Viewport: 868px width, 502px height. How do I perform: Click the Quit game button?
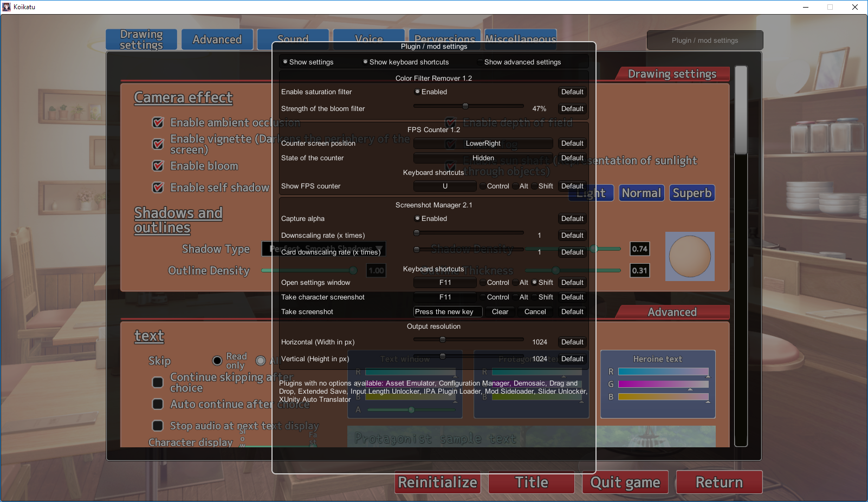(x=625, y=483)
